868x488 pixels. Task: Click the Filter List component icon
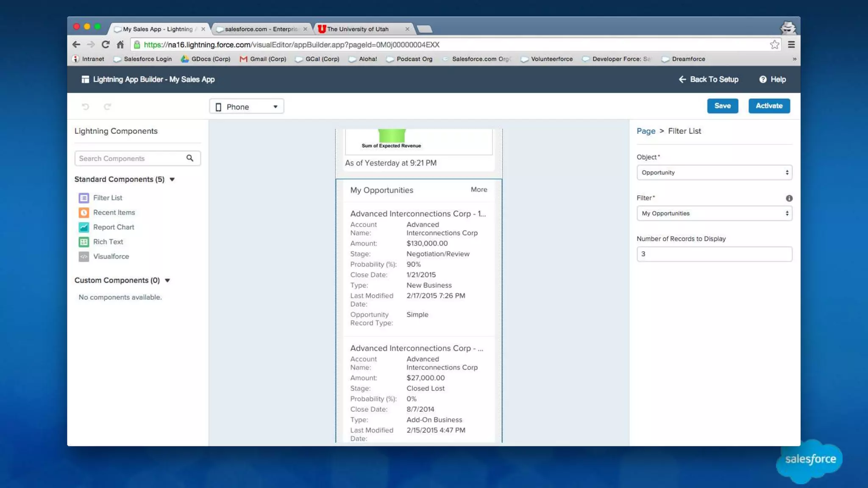tap(84, 198)
